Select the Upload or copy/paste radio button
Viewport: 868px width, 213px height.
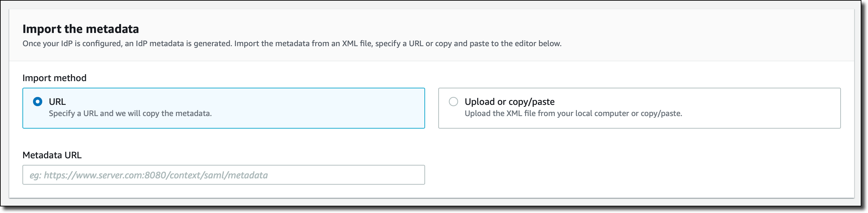453,102
